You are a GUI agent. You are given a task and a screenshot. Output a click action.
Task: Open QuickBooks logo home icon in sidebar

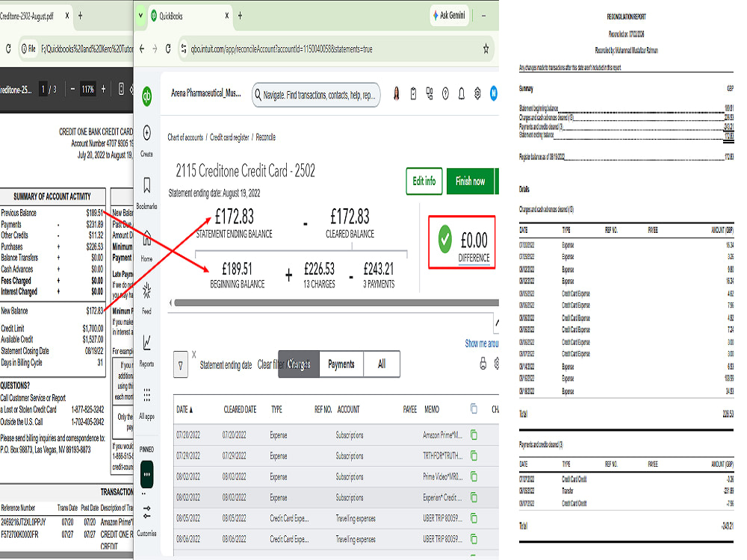click(x=146, y=96)
